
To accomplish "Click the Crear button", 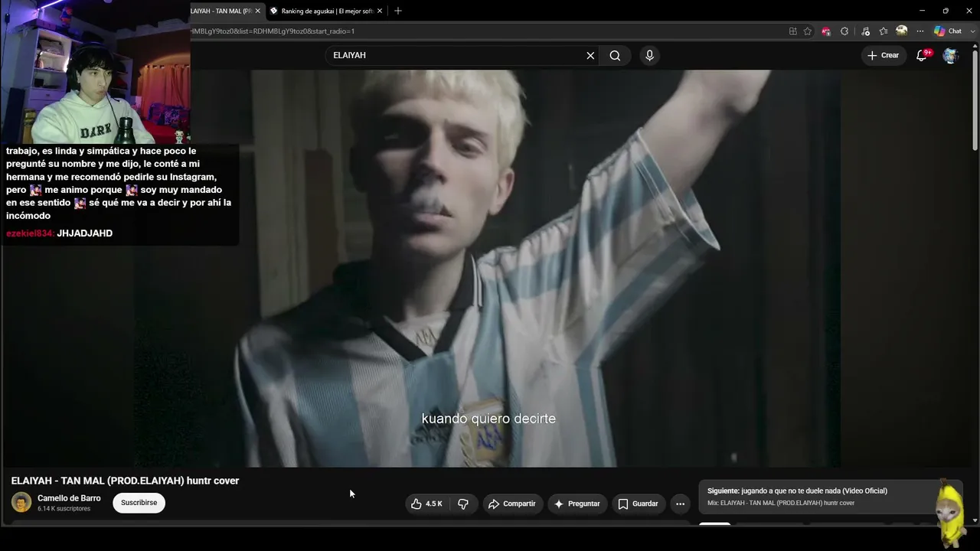I will (884, 55).
